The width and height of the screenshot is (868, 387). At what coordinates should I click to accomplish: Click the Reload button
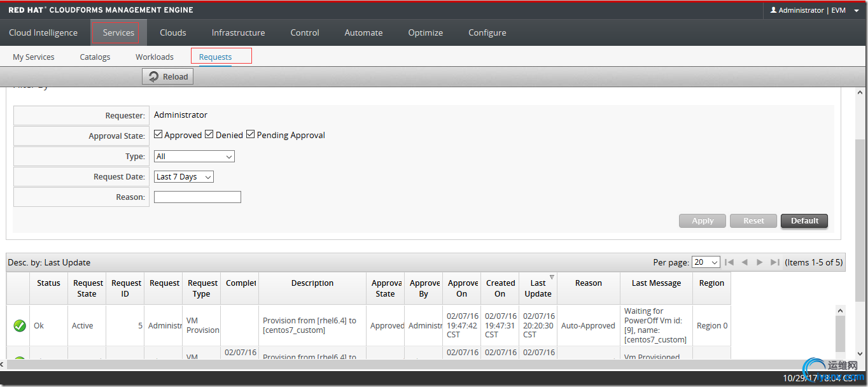[x=168, y=76]
